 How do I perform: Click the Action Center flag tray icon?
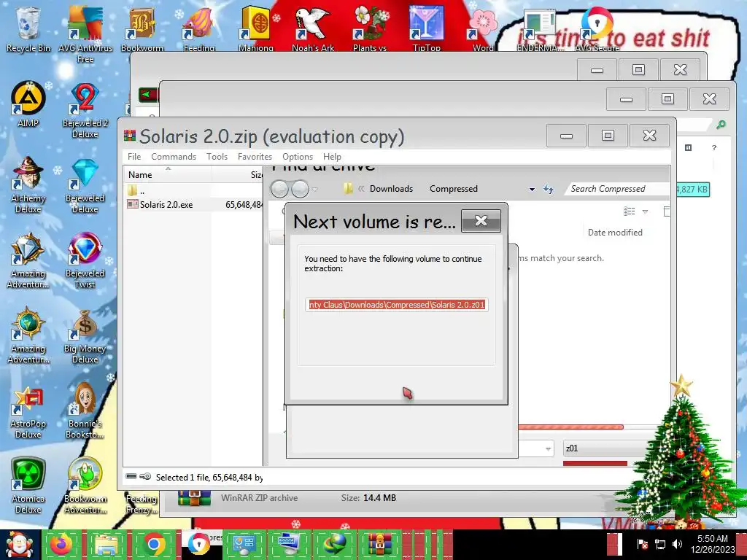[x=642, y=544]
